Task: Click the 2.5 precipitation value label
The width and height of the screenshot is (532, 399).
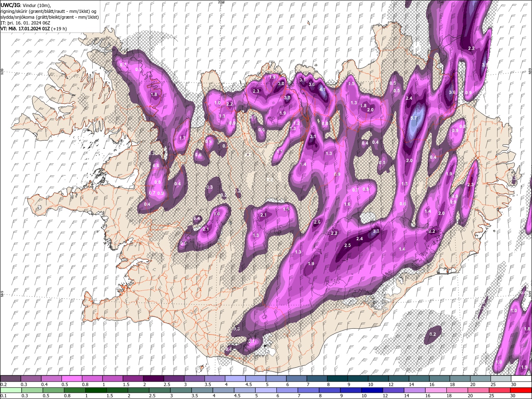Action: (347, 245)
